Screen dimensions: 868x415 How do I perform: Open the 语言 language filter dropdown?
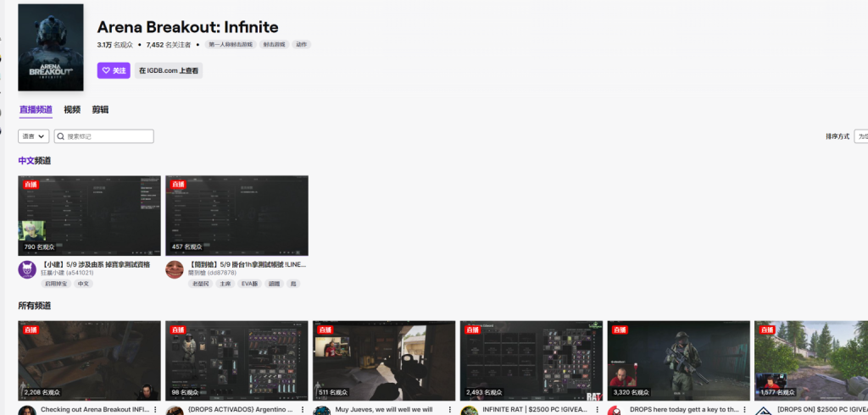pyautogui.click(x=34, y=136)
